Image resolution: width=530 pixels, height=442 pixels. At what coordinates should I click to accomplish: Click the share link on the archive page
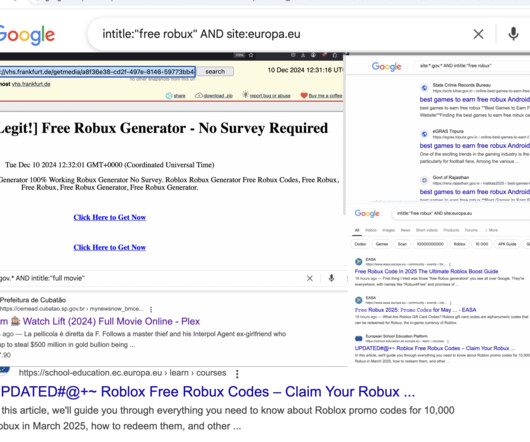pyautogui.click(x=179, y=96)
